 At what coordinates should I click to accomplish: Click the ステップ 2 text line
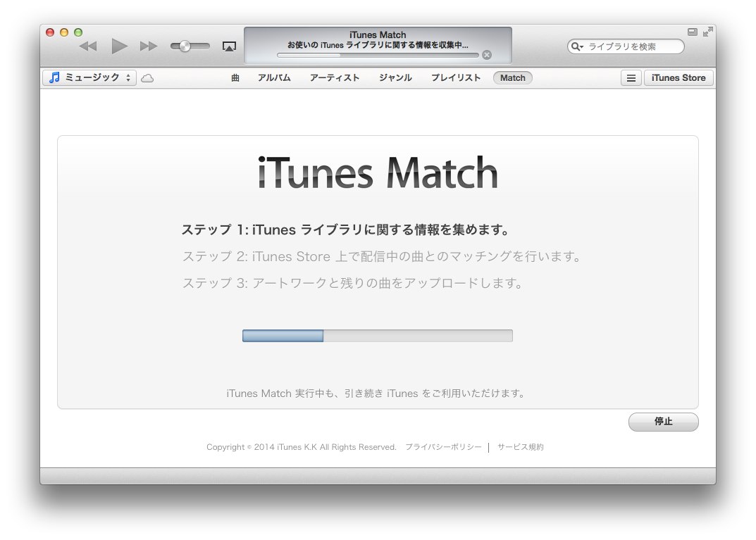[381, 256]
